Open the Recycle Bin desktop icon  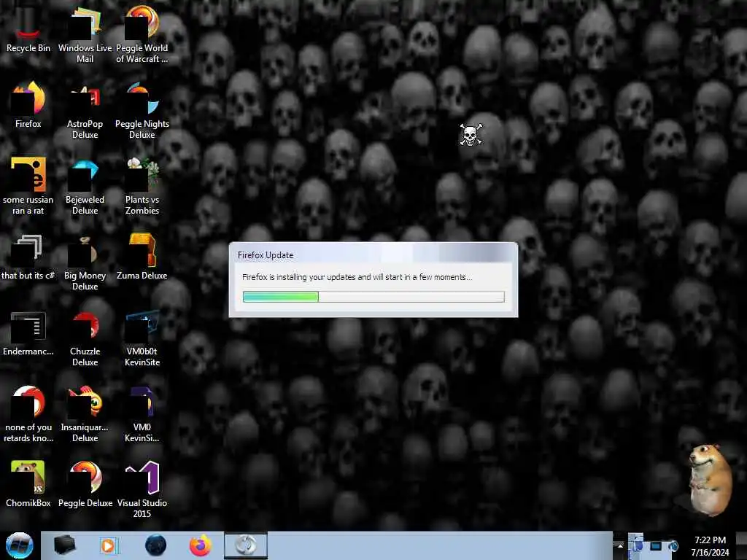(28, 28)
